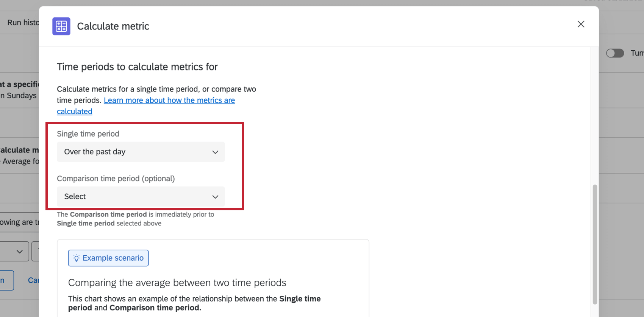The height and width of the screenshot is (317, 644).
Task: Click the chevron on the Comparison "Select" field
Action: 215,197
